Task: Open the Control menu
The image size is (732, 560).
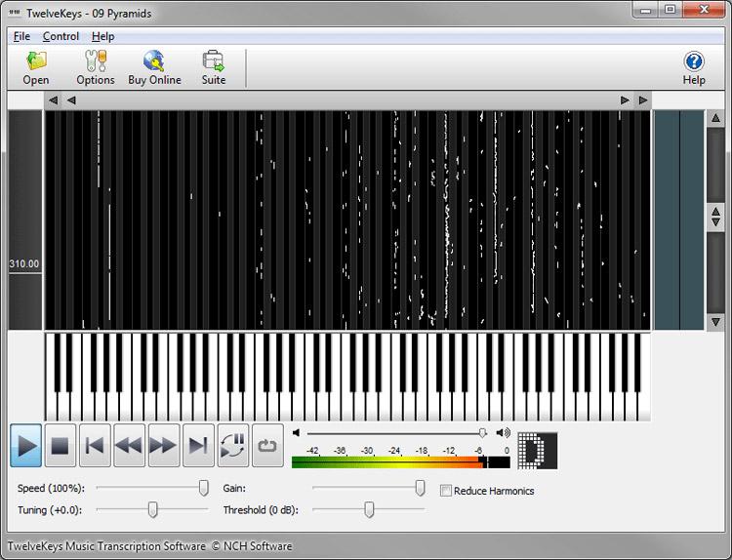Action: 61,36
